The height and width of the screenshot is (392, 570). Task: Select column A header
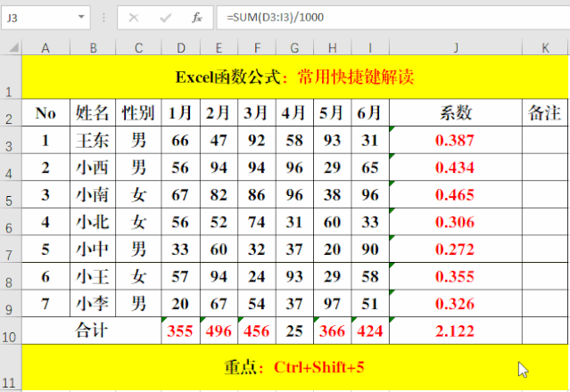pyautogui.click(x=45, y=47)
